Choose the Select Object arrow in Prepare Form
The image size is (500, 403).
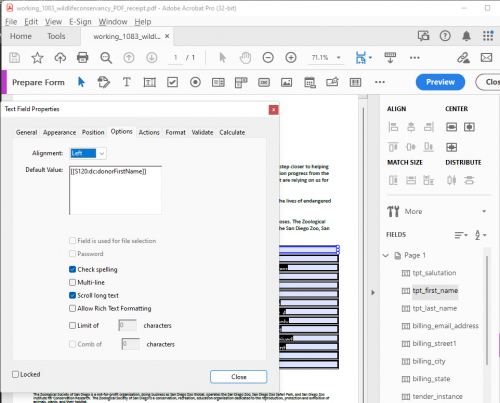[81, 82]
